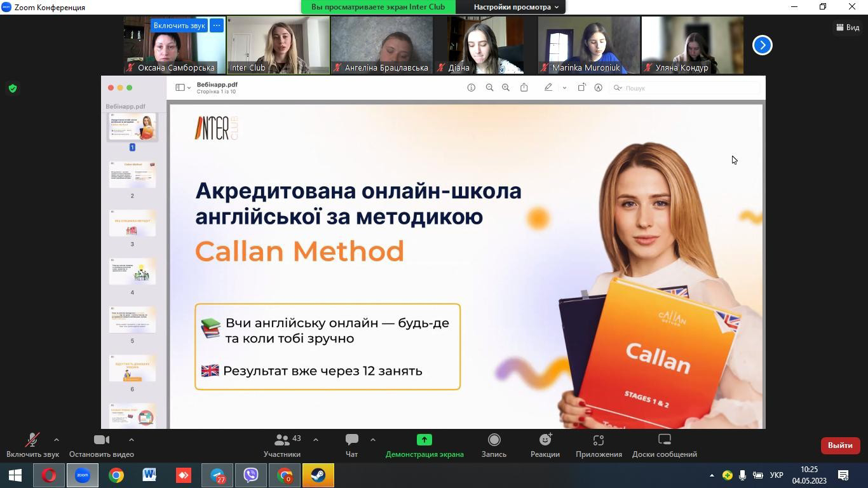Zoom out the PDF document
This screenshot has height=488, width=868.
pyautogui.click(x=489, y=88)
